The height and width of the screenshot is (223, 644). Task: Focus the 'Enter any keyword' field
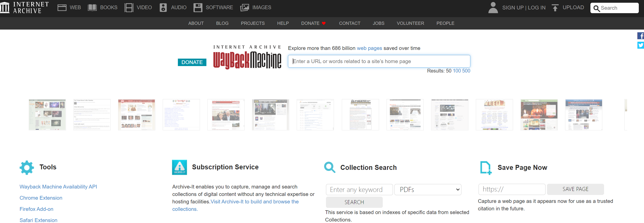point(359,190)
